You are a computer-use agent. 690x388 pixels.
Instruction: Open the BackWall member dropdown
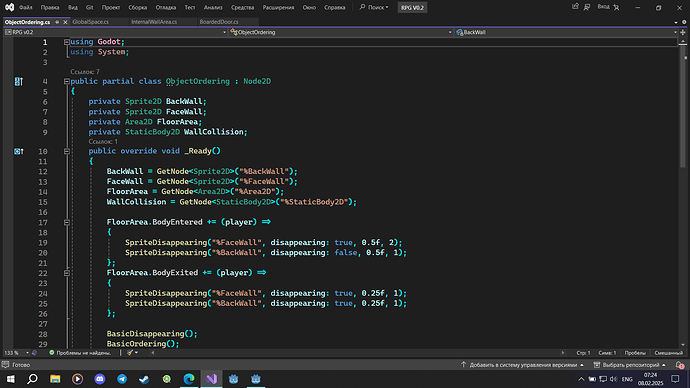566,32
